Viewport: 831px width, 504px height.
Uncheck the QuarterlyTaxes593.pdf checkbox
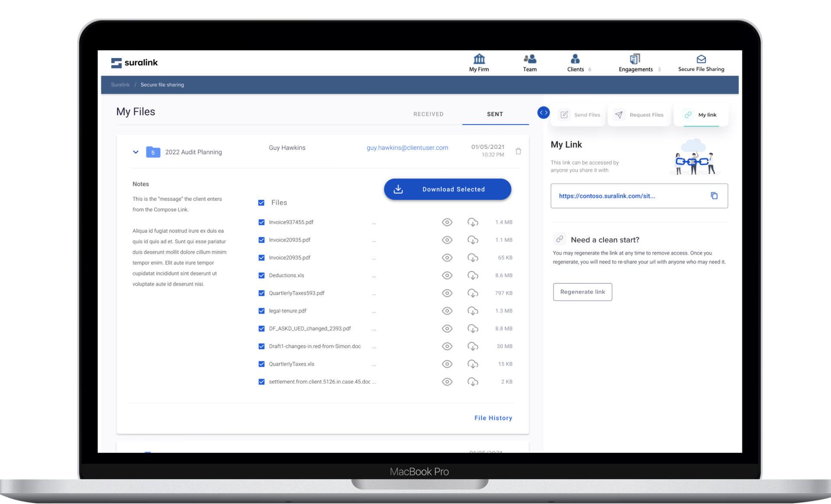click(x=261, y=293)
